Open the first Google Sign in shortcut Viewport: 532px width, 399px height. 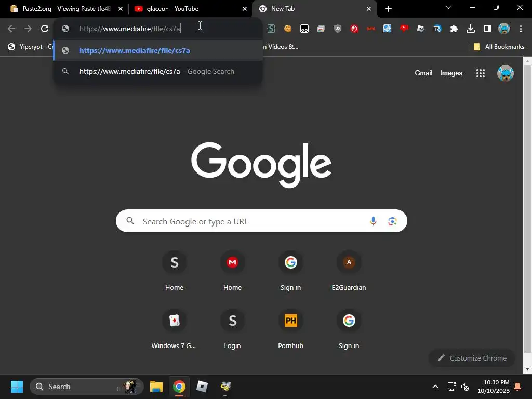(x=290, y=270)
